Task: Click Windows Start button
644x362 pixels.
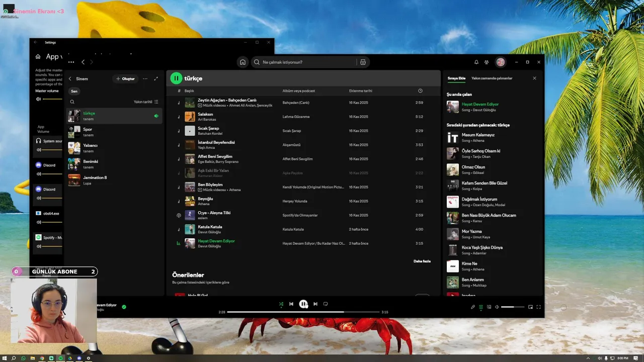Action: (5, 358)
